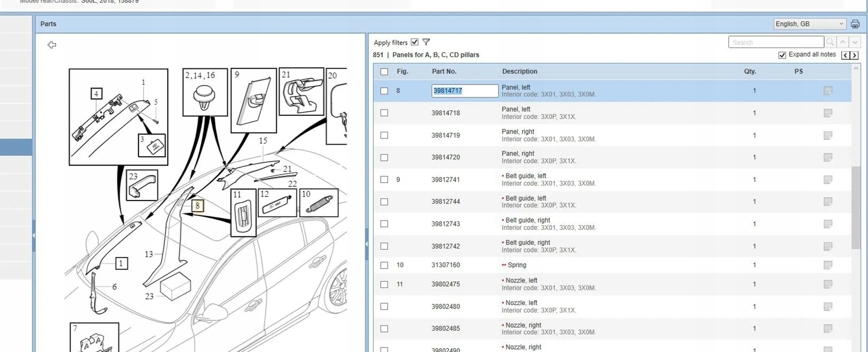Click the parts list vertical scrollbar
This screenshot has height=352, width=868.
point(856,208)
